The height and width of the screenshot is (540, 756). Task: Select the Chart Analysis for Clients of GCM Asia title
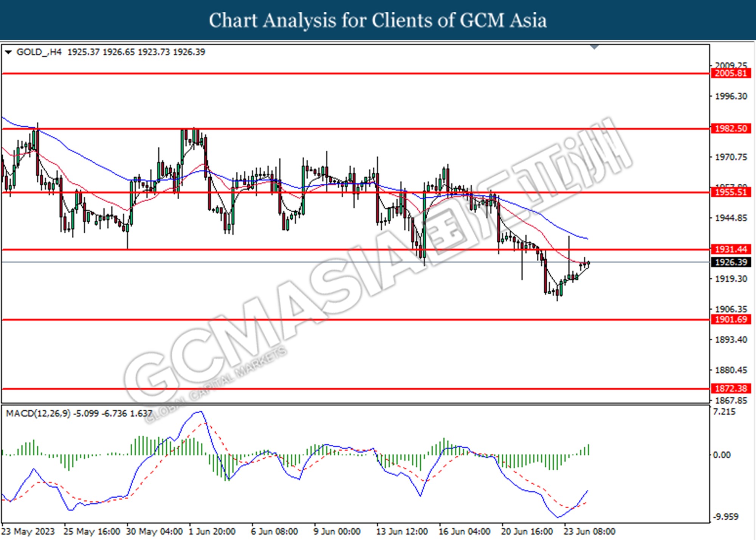point(378,20)
